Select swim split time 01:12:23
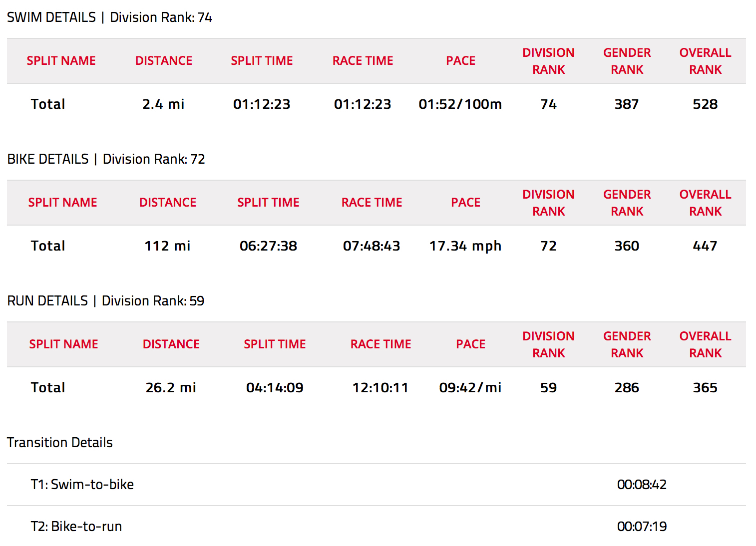The height and width of the screenshot is (546, 756). pyautogui.click(x=262, y=104)
